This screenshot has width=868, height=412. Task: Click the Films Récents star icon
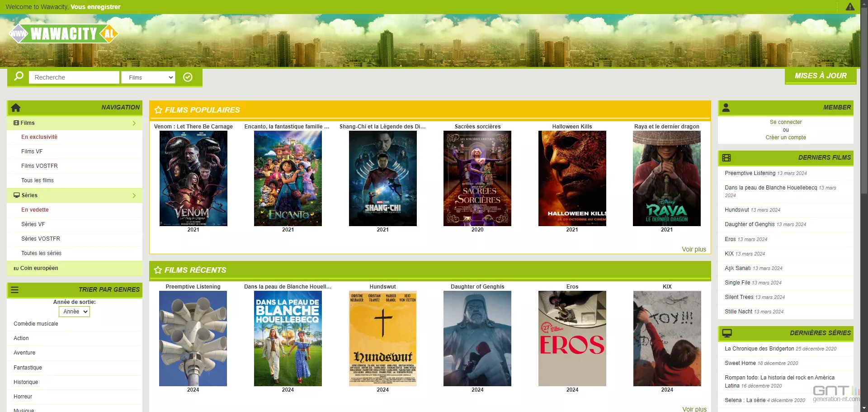click(x=158, y=270)
